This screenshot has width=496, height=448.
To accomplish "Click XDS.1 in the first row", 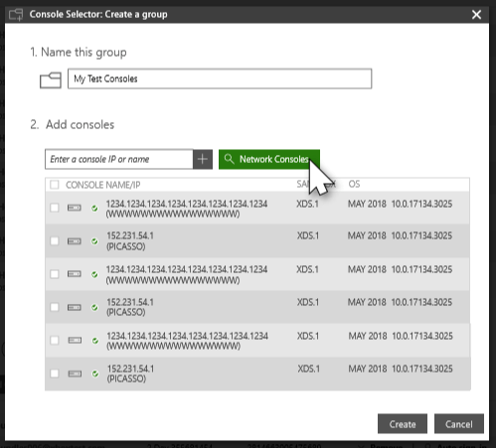I will coord(307,204).
